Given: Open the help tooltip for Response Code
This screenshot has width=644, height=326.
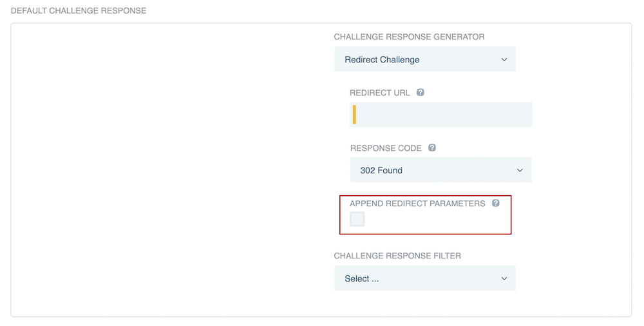Looking at the screenshot, I should (x=432, y=148).
